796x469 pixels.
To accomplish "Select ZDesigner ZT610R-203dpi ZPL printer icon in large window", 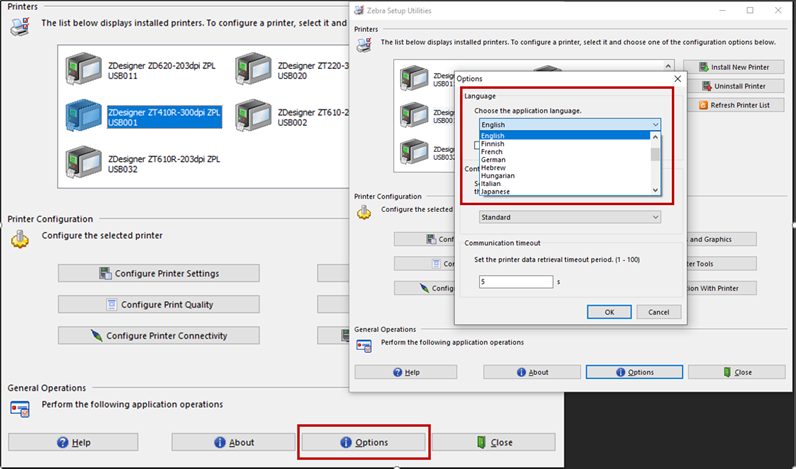I will (x=84, y=162).
